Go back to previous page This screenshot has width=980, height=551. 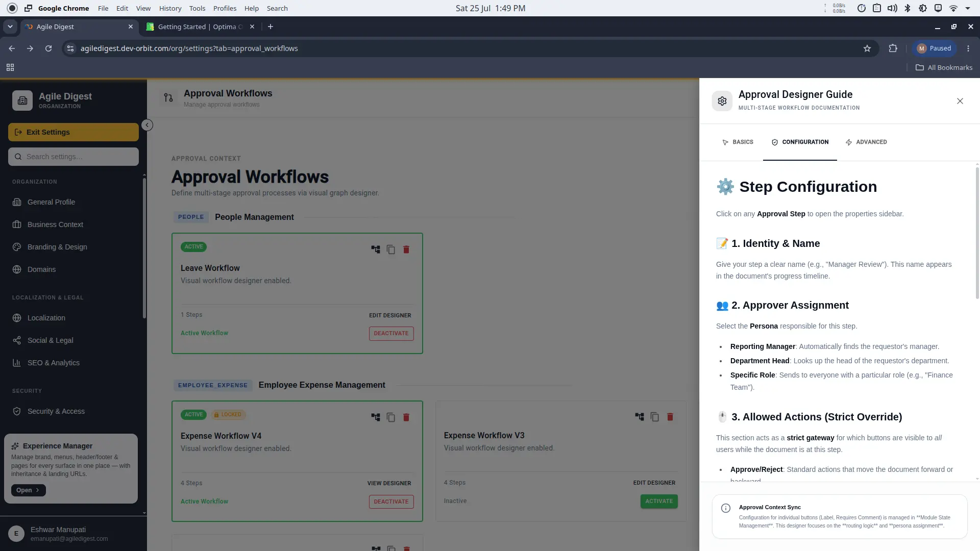click(x=12, y=48)
